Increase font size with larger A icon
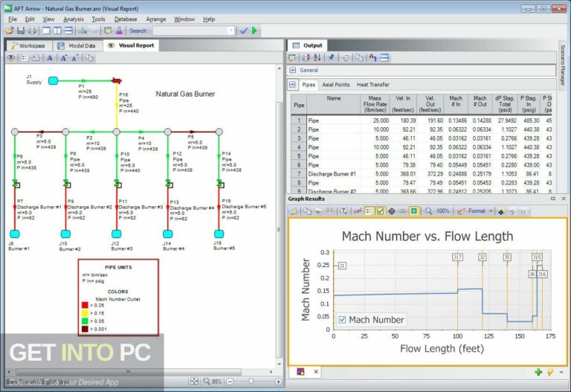 64,58
